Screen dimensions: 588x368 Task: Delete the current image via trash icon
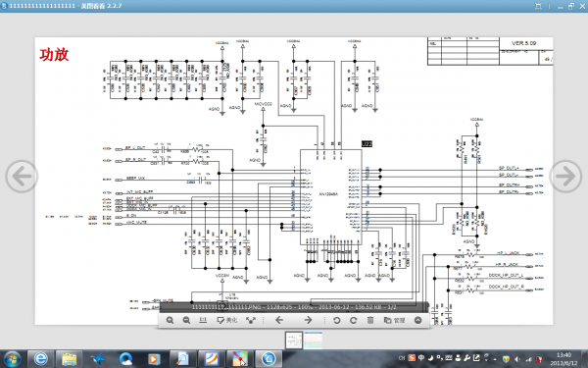click(370, 320)
